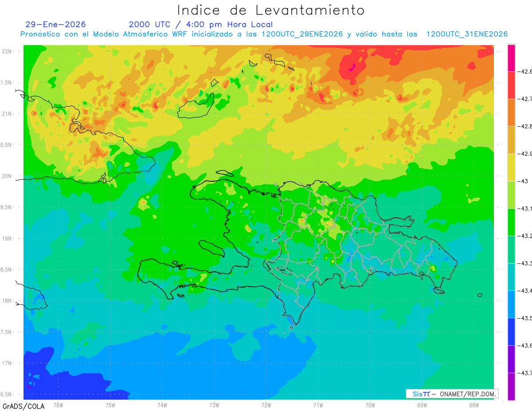Click the '-43.7' color bar value
The image size is (532, 411).
(524, 373)
